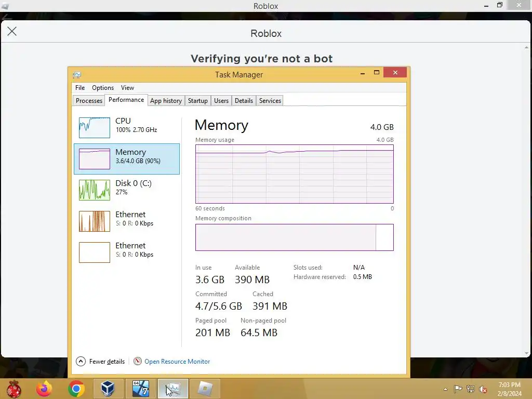Select the second Ethernet adapter with empty graph
The height and width of the screenshot is (399, 532).
pyautogui.click(x=127, y=252)
